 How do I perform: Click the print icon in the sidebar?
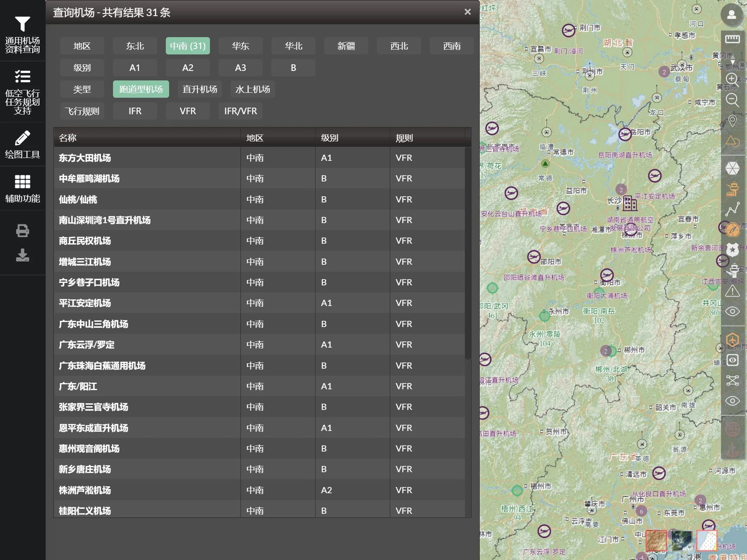pyautogui.click(x=22, y=231)
